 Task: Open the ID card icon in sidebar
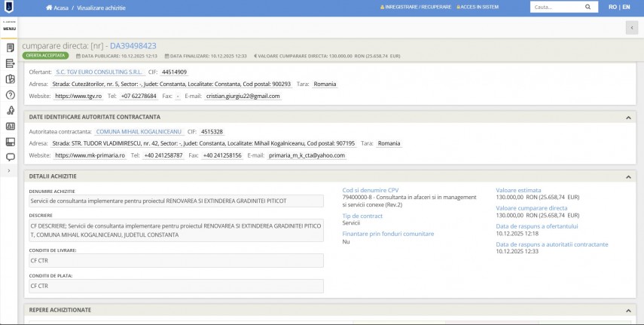10,126
